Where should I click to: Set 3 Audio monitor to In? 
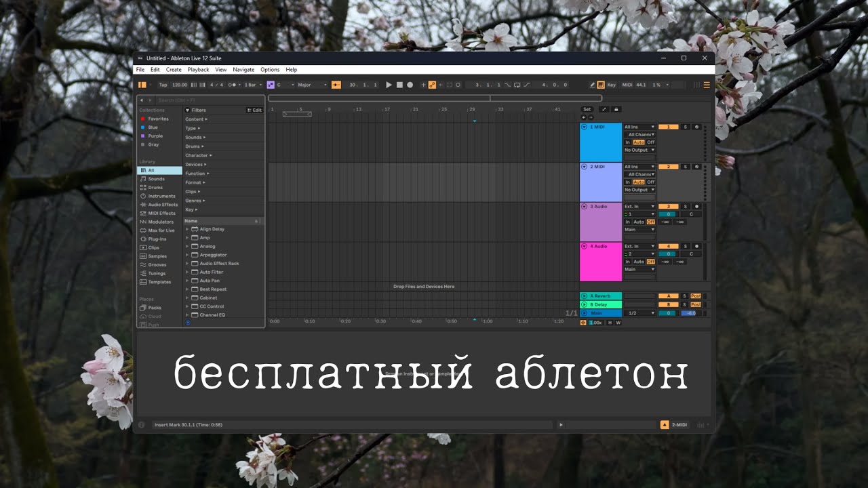click(x=628, y=222)
